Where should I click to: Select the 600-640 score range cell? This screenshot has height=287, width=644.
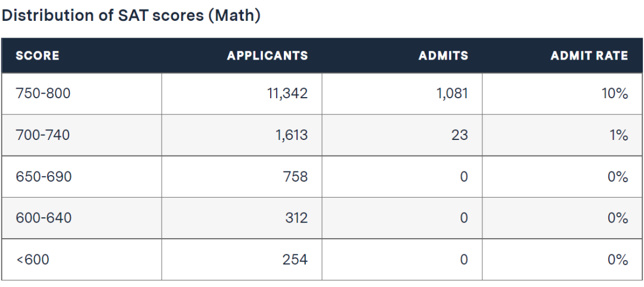coord(44,218)
